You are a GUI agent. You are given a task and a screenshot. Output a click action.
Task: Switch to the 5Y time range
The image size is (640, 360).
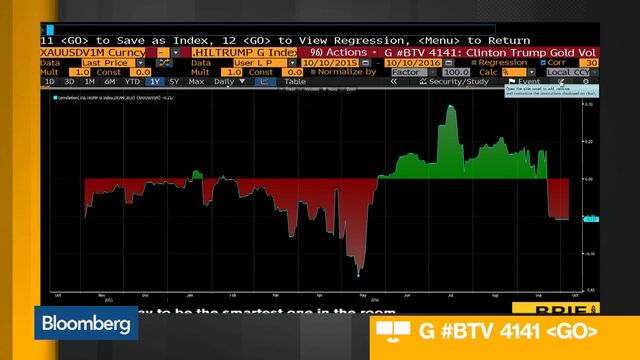click(174, 82)
